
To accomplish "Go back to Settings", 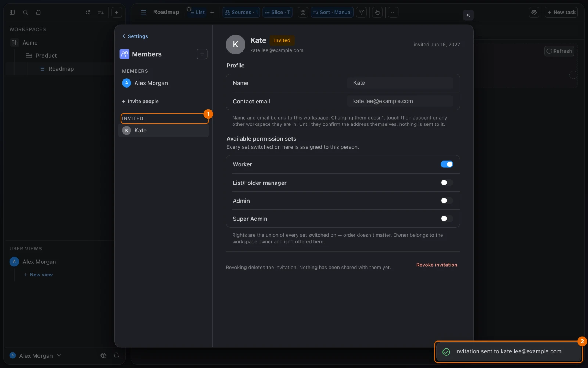I will [x=135, y=36].
